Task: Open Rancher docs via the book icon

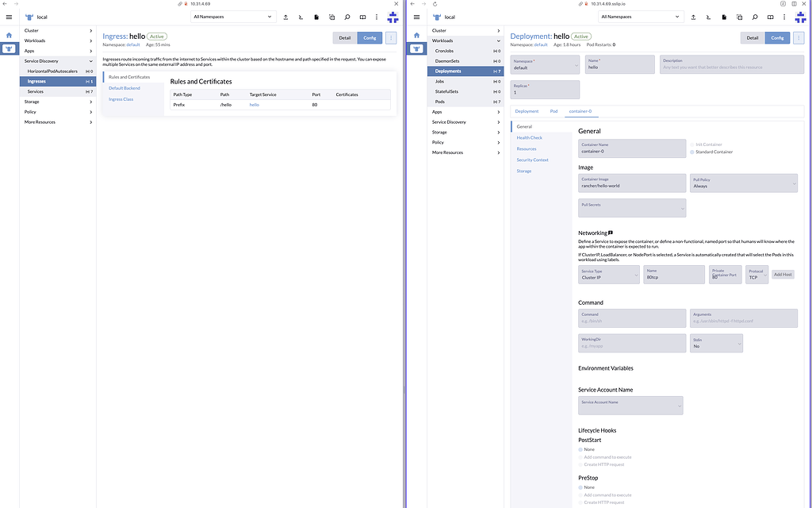Action: [x=362, y=16]
